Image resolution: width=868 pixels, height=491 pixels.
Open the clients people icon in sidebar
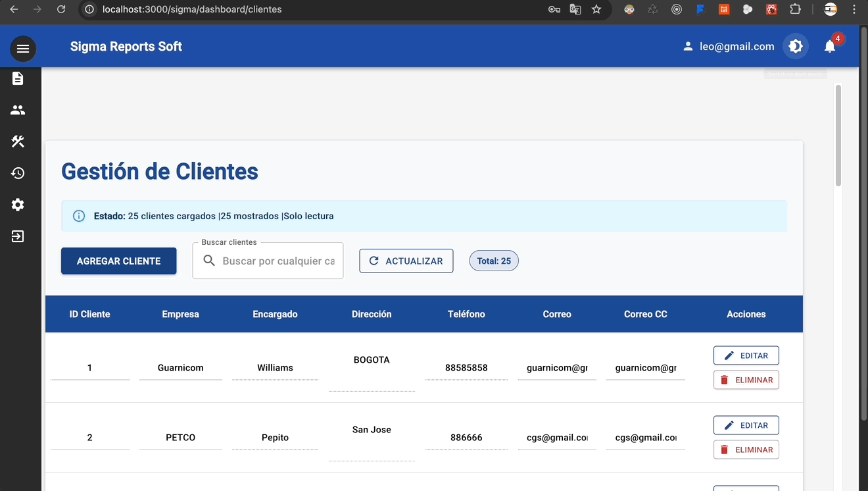pyautogui.click(x=18, y=110)
